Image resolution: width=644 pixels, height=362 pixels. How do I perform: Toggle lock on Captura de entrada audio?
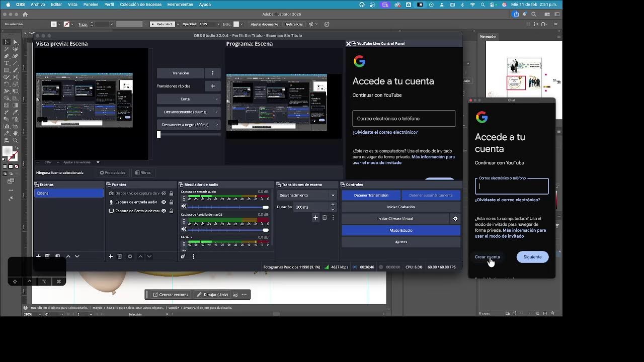click(171, 202)
